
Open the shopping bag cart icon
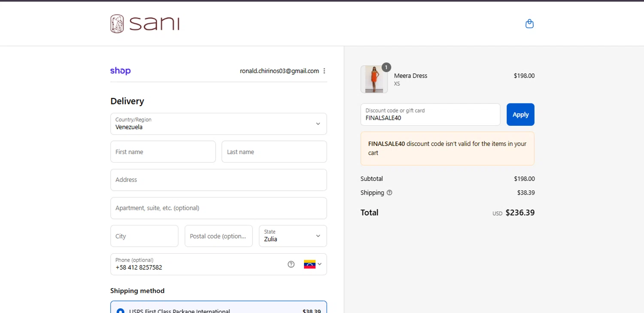pyautogui.click(x=529, y=24)
